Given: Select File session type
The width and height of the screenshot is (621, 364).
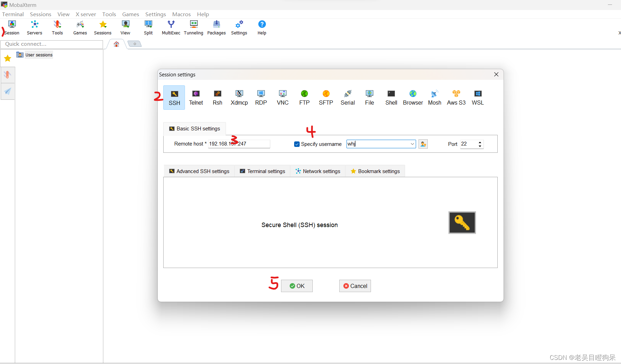Looking at the screenshot, I should (x=370, y=98).
